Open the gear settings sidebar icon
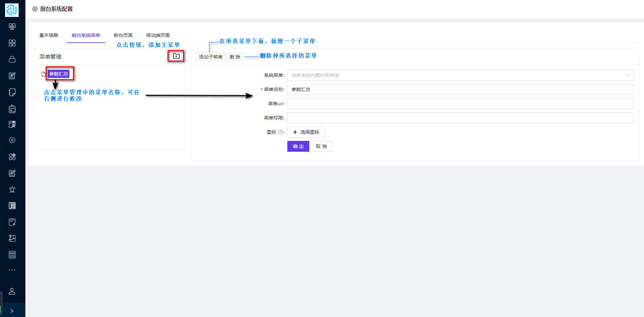The width and height of the screenshot is (644, 317). point(12,140)
